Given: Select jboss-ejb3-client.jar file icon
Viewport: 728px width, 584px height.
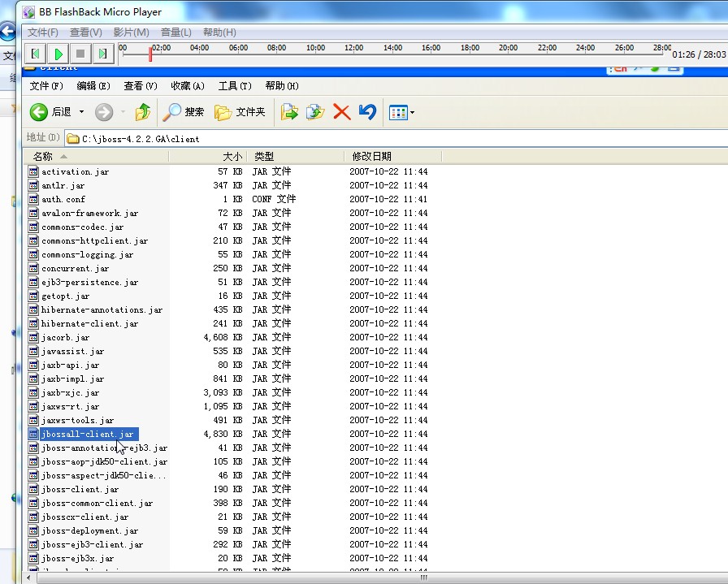Looking at the screenshot, I should coord(33,544).
